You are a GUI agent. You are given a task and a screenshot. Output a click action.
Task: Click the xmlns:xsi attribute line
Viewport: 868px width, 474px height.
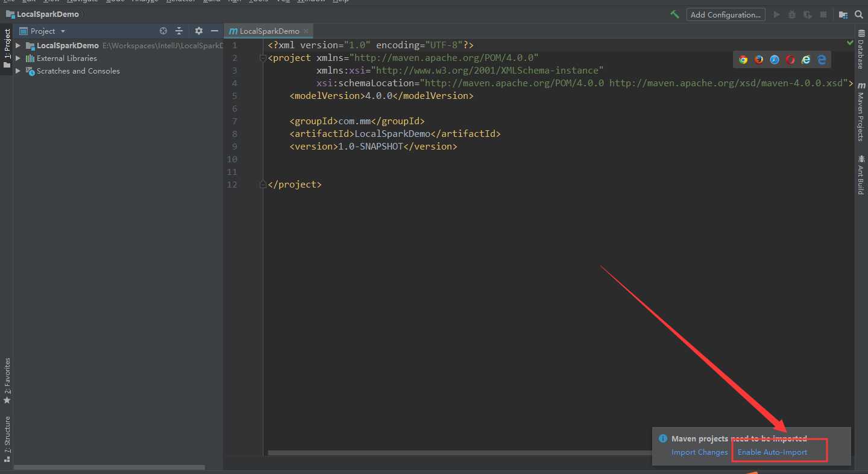coord(460,71)
